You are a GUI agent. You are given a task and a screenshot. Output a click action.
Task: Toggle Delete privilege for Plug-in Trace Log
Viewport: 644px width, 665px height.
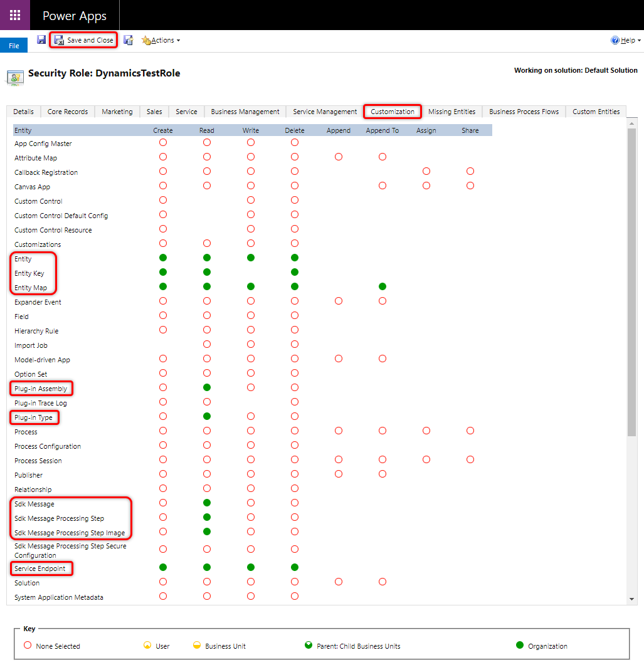(295, 402)
